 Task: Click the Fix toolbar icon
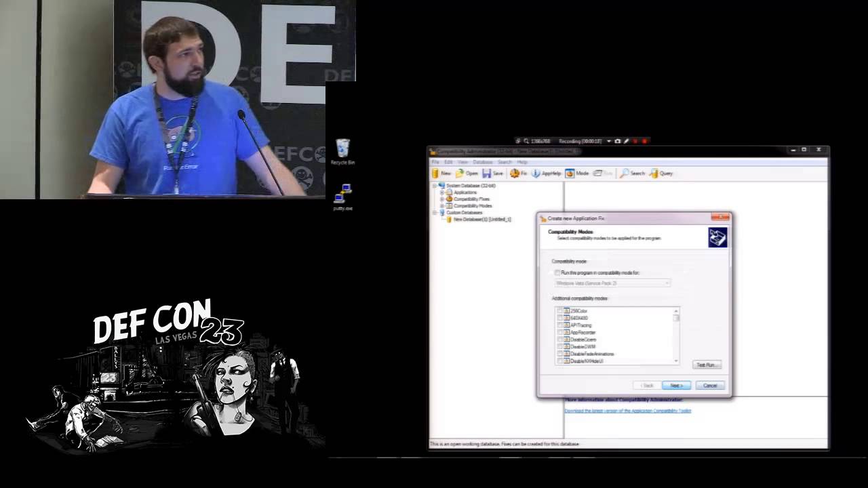tap(515, 174)
